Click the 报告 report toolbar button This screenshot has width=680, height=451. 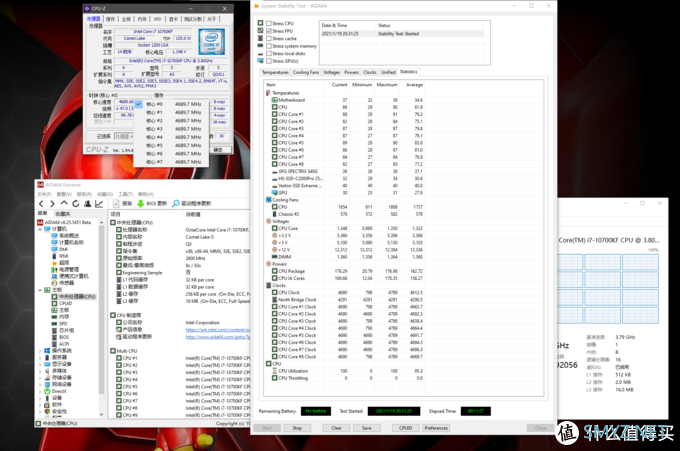[122, 203]
